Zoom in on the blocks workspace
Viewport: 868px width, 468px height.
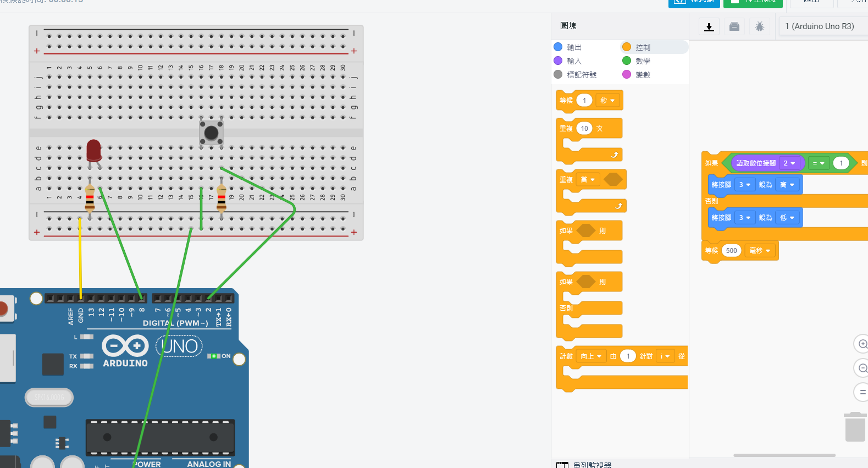pos(861,344)
